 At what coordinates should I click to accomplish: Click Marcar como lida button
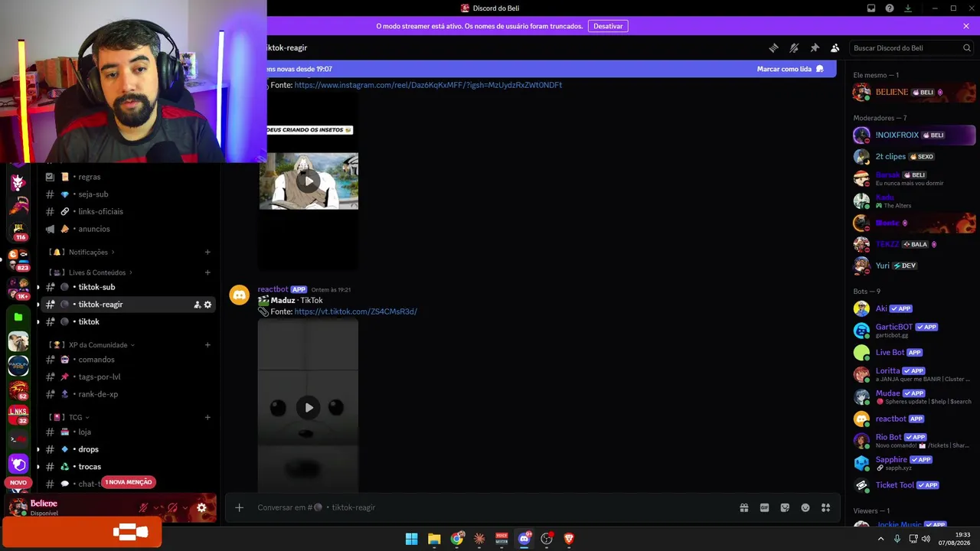[x=790, y=69]
